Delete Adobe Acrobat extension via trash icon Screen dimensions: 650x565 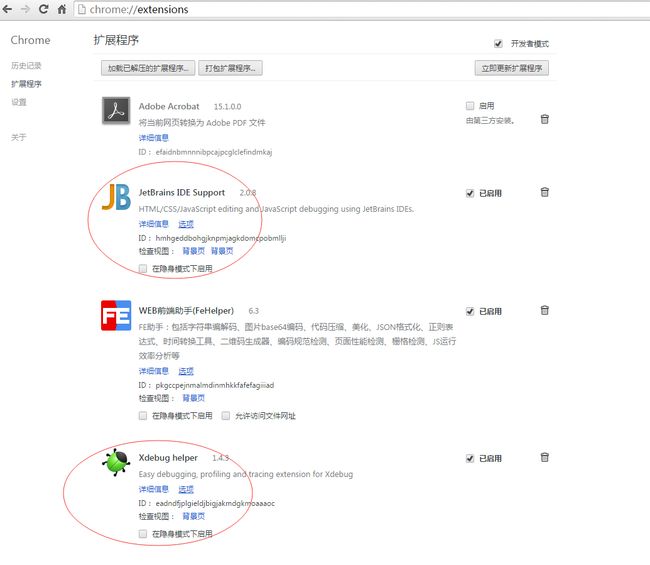tap(544, 119)
